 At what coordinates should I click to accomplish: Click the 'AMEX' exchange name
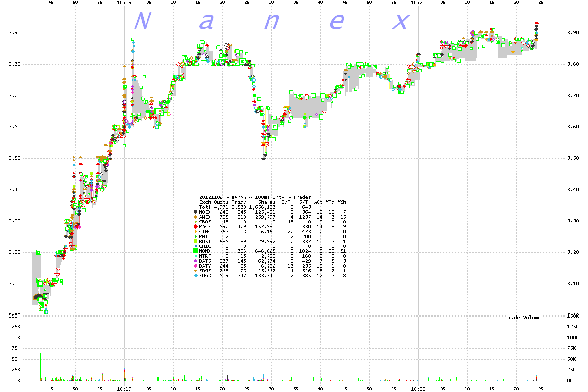(x=205, y=216)
